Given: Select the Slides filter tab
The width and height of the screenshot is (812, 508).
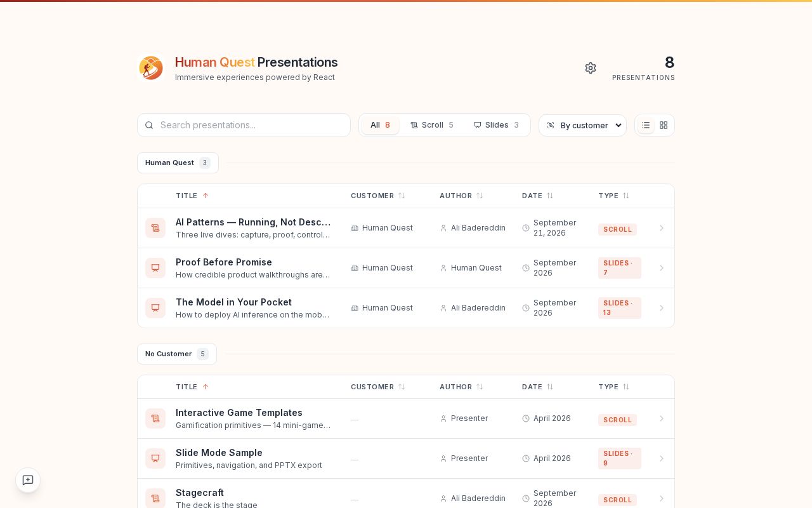Looking at the screenshot, I should pos(496,125).
